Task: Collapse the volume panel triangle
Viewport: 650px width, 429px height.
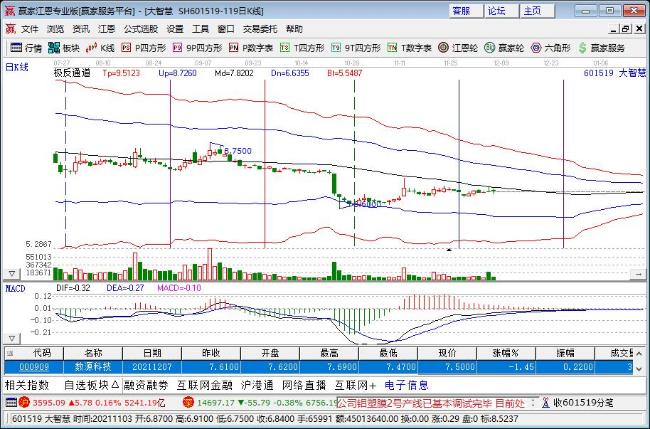Action: tap(12, 274)
